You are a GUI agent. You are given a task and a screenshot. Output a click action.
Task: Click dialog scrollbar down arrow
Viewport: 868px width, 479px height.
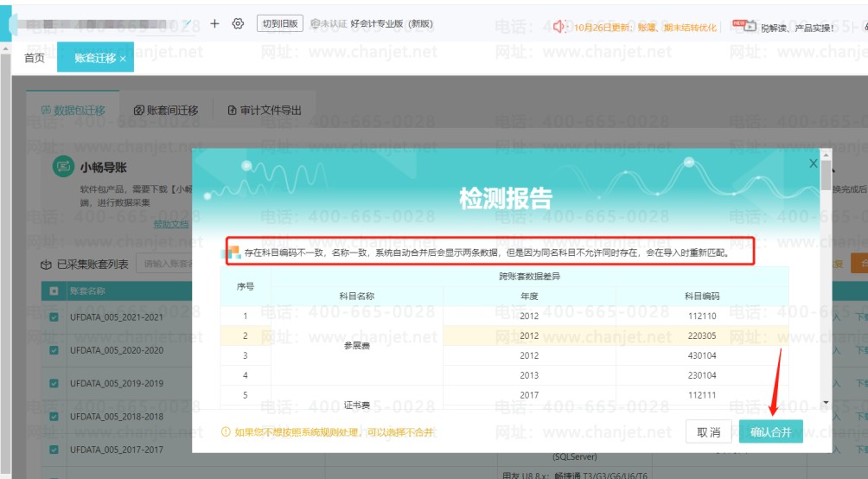click(x=826, y=403)
